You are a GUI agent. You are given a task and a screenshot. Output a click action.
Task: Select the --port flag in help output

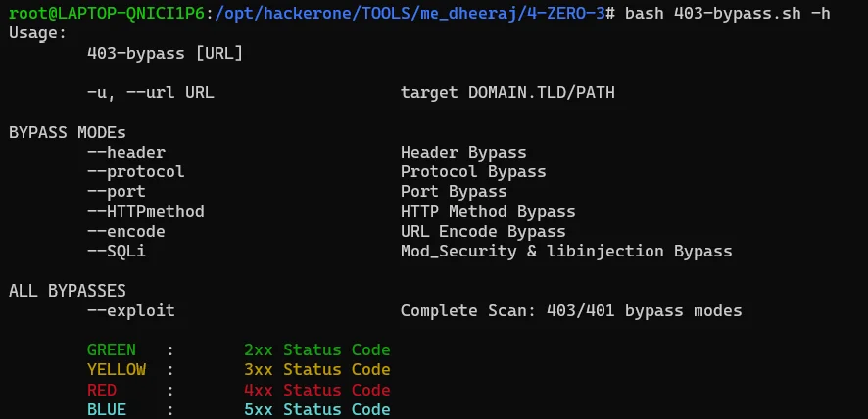pos(117,192)
